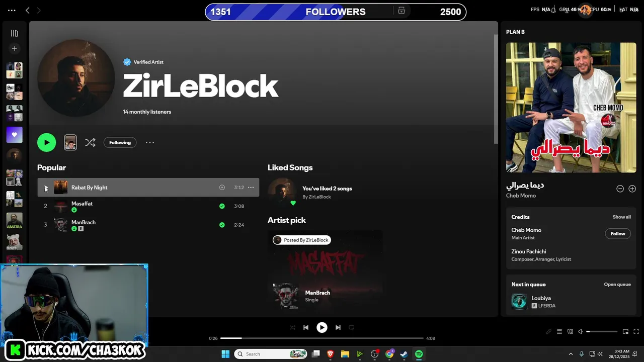The image size is (644, 362).
Task: Go back with the left arrow
Action: pos(28,11)
